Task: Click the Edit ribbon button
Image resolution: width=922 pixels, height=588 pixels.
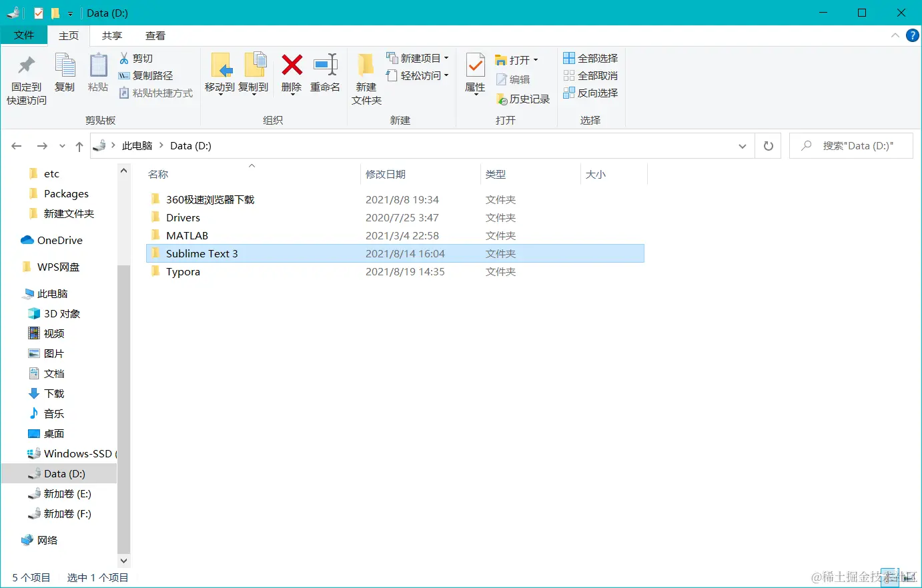Action: click(513, 79)
